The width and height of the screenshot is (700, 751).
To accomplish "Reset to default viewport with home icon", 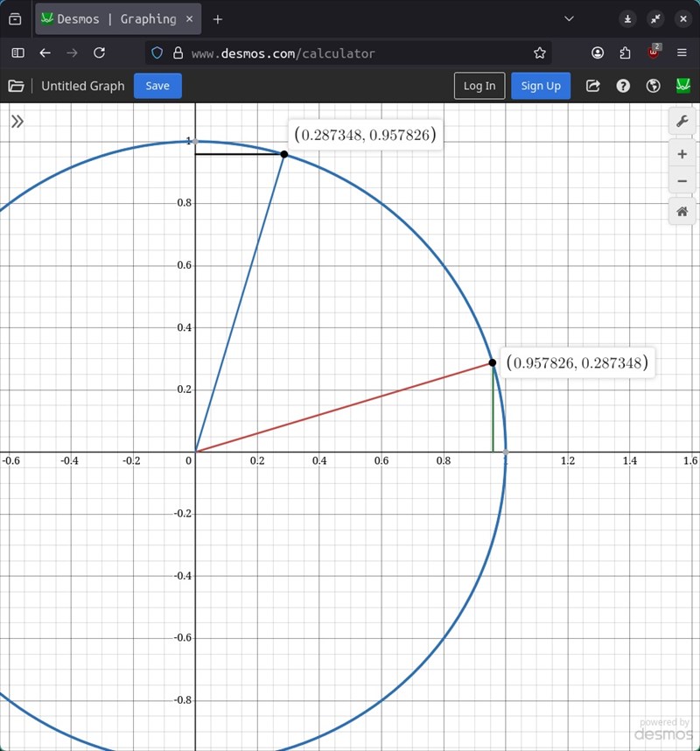I will 682,211.
